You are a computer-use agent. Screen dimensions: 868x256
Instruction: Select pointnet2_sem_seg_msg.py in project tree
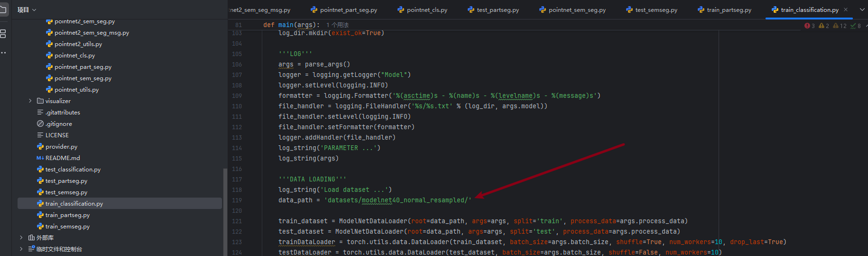[92, 33]
